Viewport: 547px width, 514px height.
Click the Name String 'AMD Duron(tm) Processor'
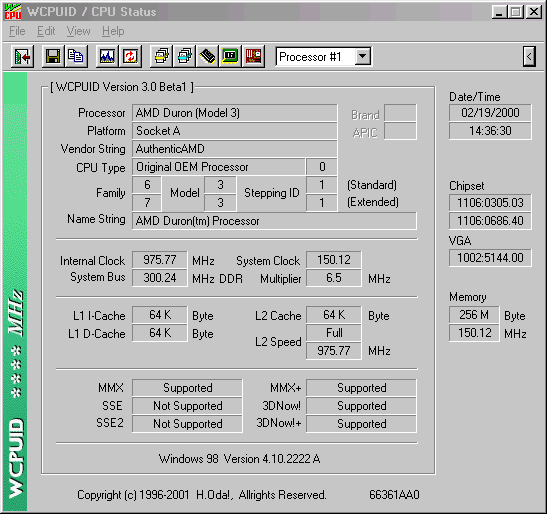tap(274, 221)
